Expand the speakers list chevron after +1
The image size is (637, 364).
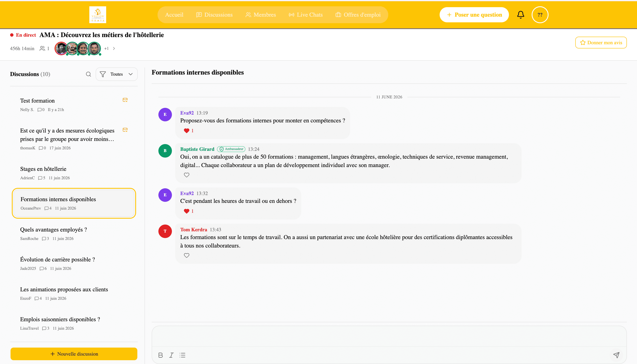(x=114, y=48)
